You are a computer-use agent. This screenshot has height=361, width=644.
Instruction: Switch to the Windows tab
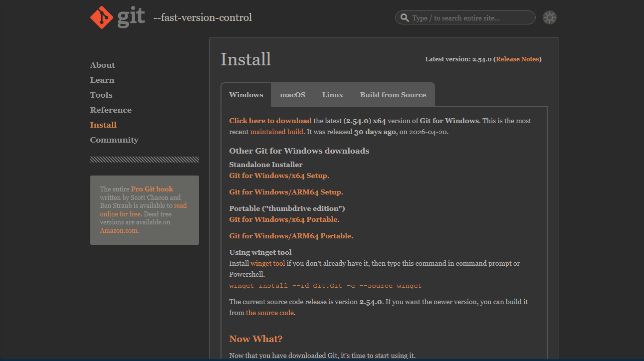click(246, 95)
